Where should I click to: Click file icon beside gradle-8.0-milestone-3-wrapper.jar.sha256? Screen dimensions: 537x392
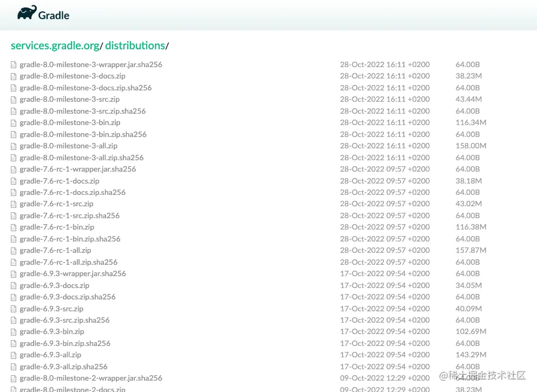click(x=14, y=65)
